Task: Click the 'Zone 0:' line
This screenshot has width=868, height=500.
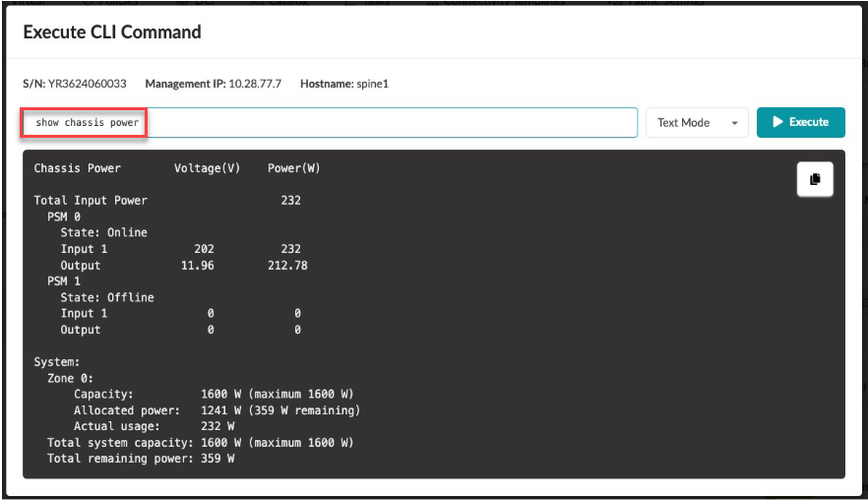Action: (70, 378)
